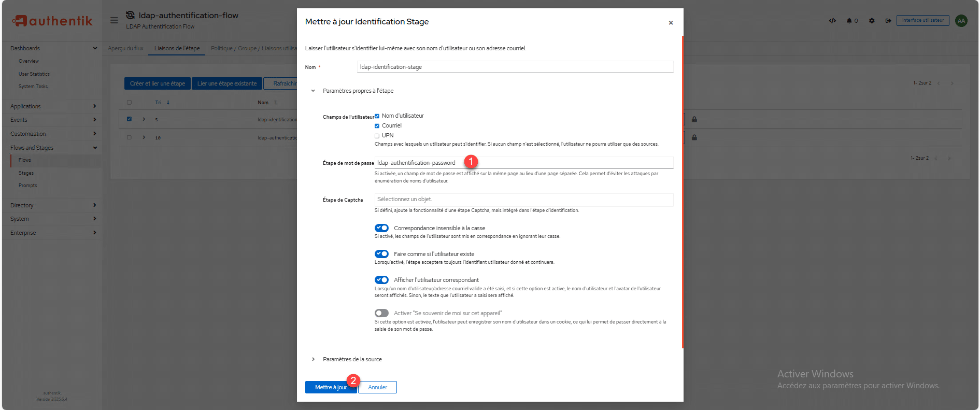Close the Identification Stage dialog with X
Image resolution: width=980 pixels, height=410 pixels.
click(671, 23)
